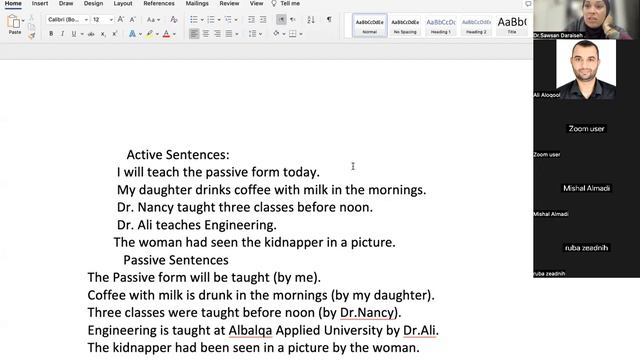Click the 'Passive Sentences' heading text

point(176,260)
